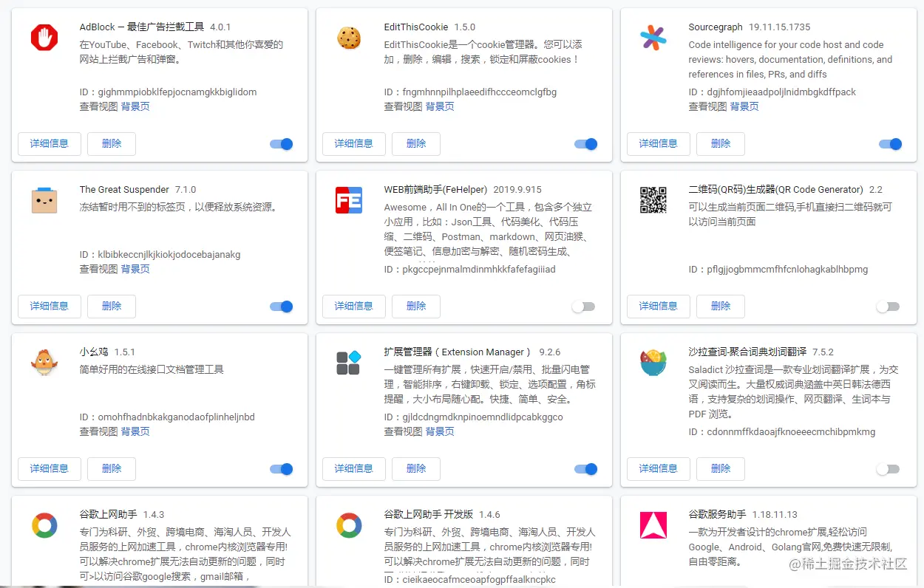The height and width of the screenshot is (588, 924).
Task: Click the Extension Manager squares icon
Action: [x=349, y=363]
